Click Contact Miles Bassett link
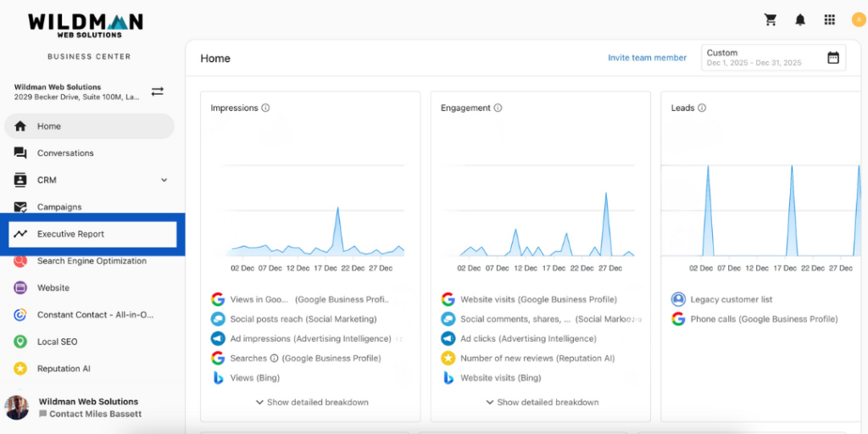 coord(94,415)
